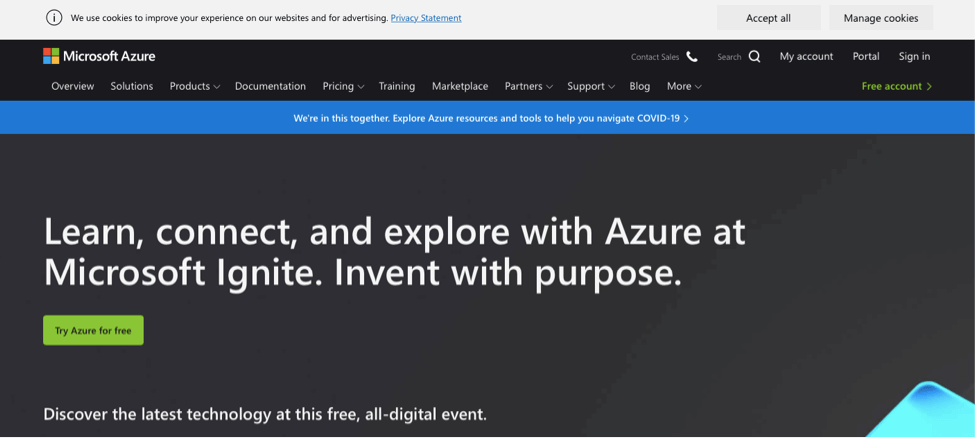975x438 pixels.
Task: Click the COVID-19 banner arrow chevron
Action: (x=686, y=118)
